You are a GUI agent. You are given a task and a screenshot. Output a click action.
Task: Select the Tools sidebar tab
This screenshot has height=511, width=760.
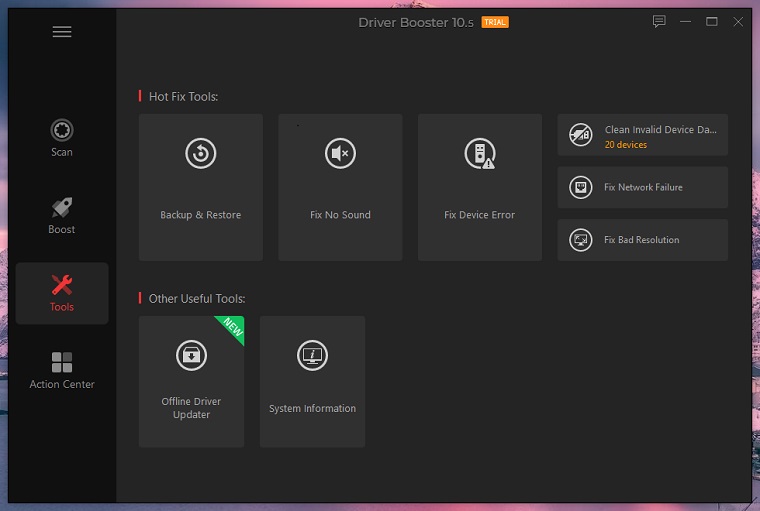(x=62, y=293)
